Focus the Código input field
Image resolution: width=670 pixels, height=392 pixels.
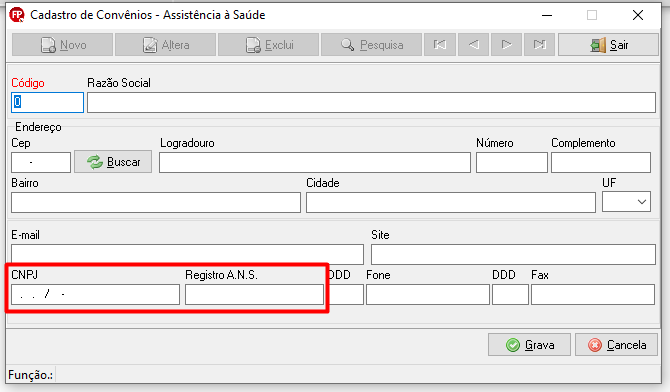coord(47,103)
